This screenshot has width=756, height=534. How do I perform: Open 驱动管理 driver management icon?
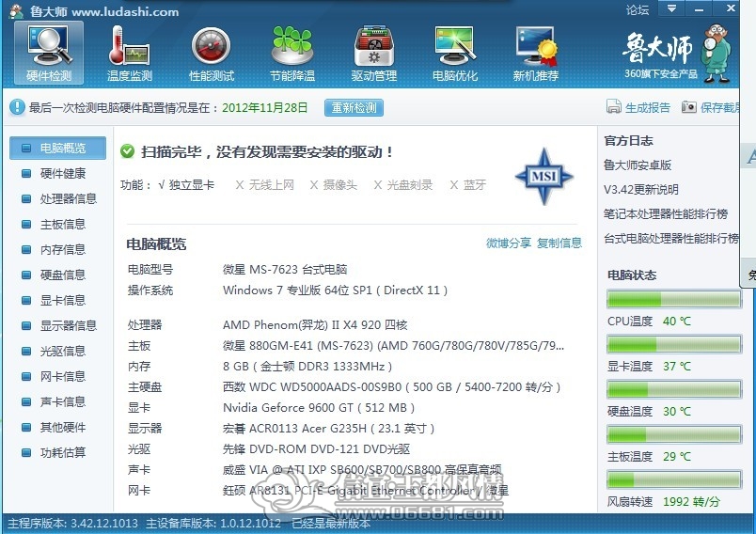(373, 54)
